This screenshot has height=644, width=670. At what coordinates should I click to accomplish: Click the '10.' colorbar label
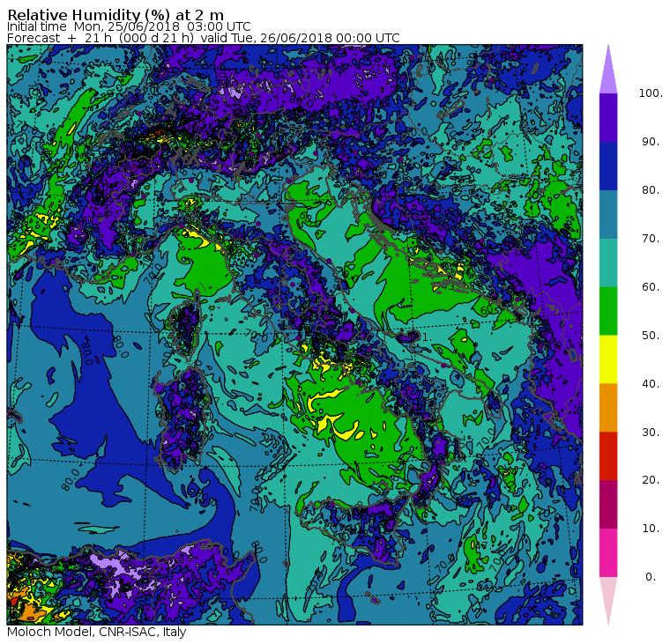pyautogui.click(x=651, y=529)
